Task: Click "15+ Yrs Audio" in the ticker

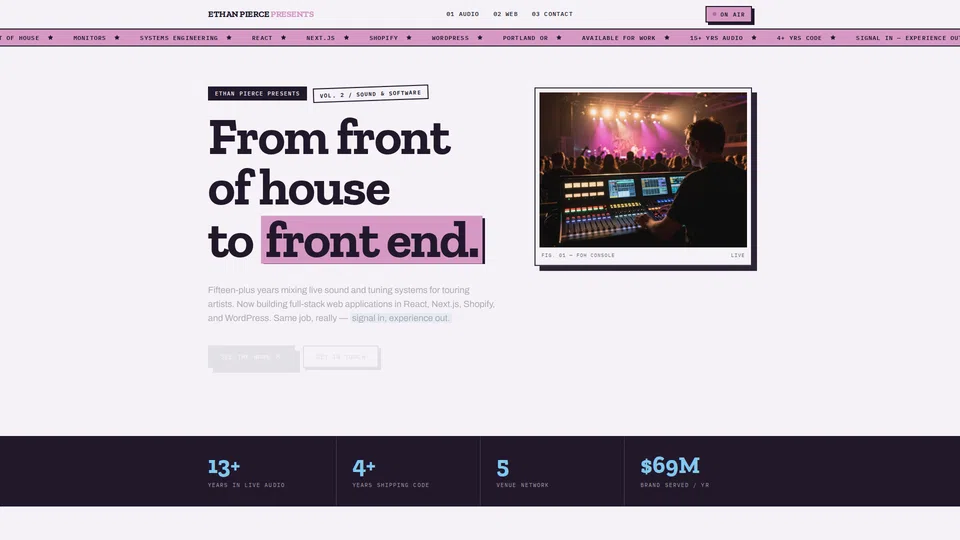Action: 716,38
